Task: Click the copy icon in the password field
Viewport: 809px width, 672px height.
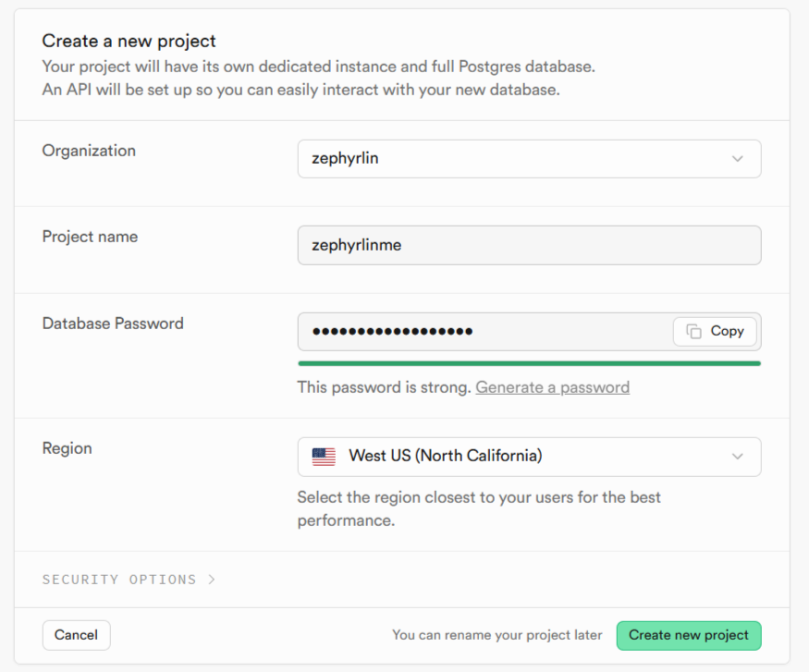Action: coord(693,332)
